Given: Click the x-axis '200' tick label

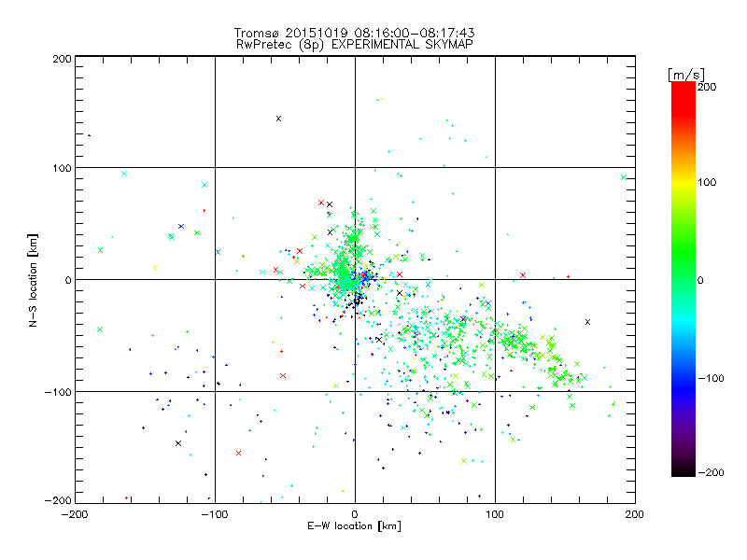Looking at the screenshot, I should [635, 514].
